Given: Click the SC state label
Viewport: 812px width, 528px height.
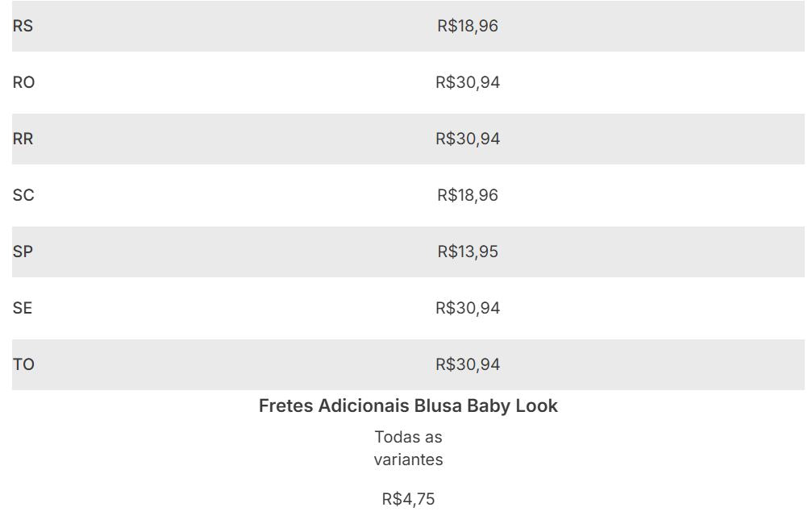Looking at the screenshot, I should coord(23,195).
